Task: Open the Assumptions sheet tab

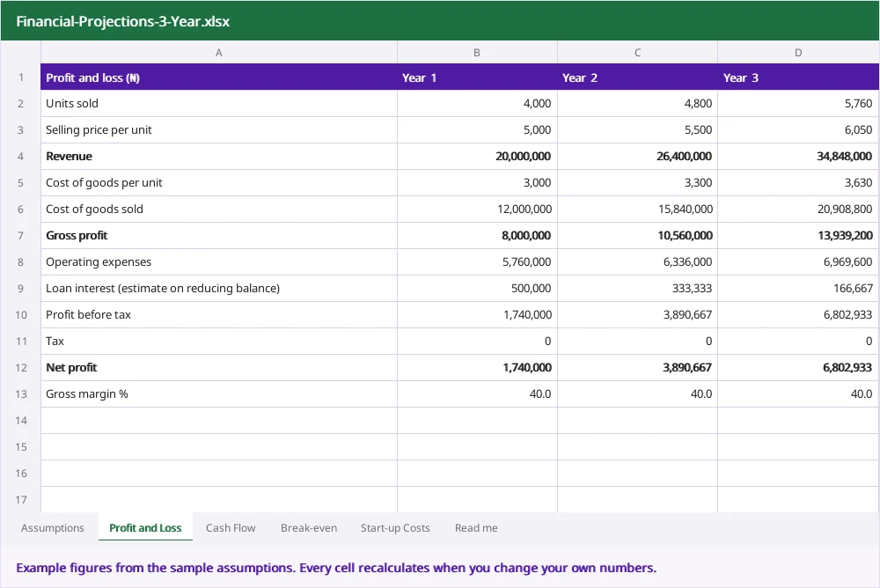Action: click(x=52, y=527)
